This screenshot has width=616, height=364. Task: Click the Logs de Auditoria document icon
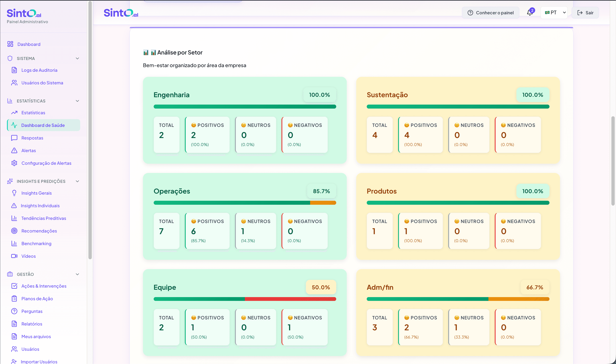tap(14, 70)
